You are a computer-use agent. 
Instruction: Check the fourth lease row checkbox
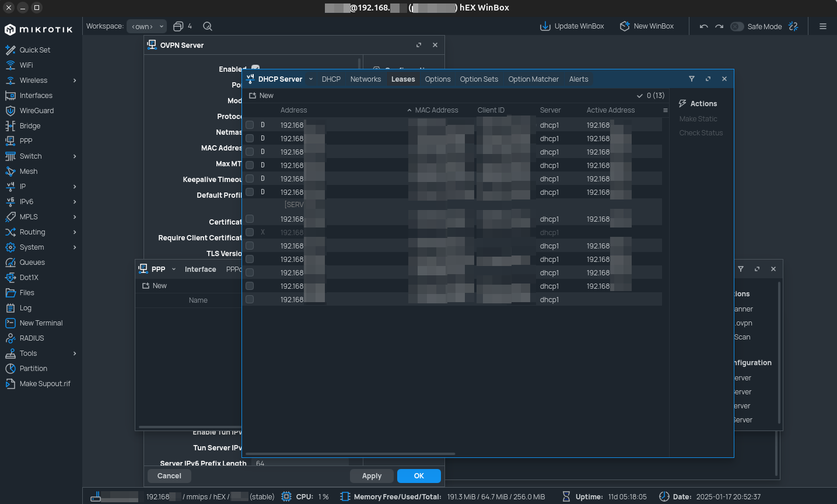click(x=250, y=165)
